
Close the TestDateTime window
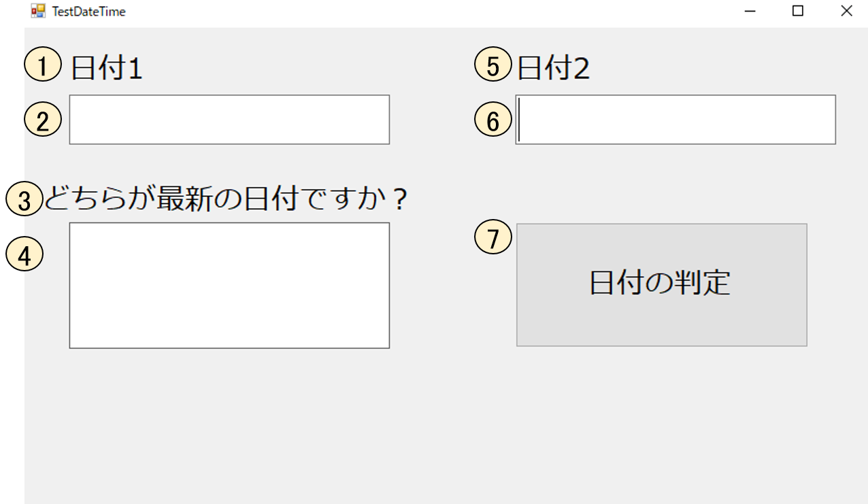(846, 11)
